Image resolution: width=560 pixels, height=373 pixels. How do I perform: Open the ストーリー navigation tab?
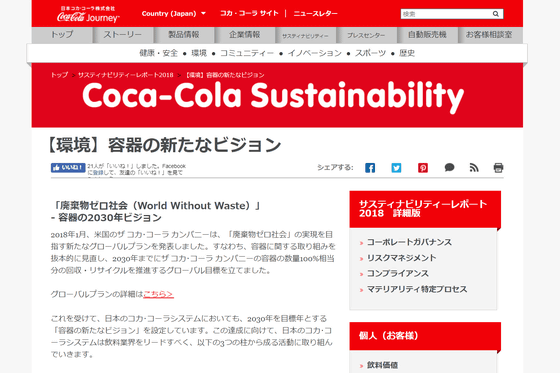123,35
